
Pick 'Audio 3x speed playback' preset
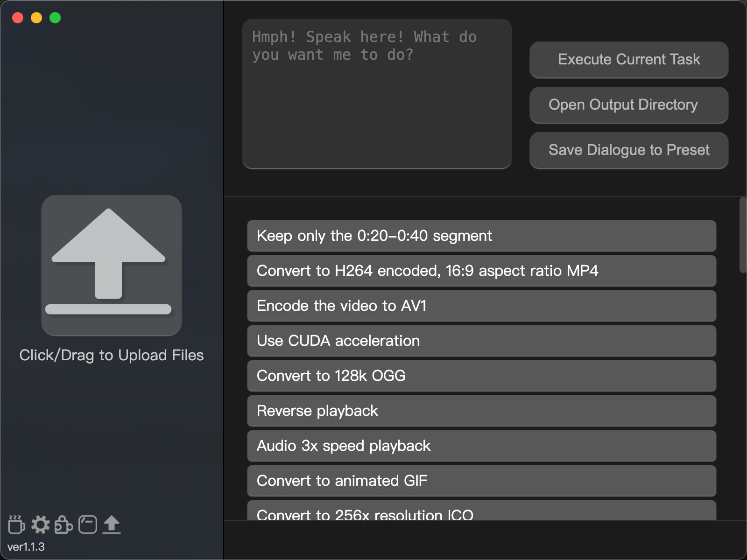click(481, 446)
